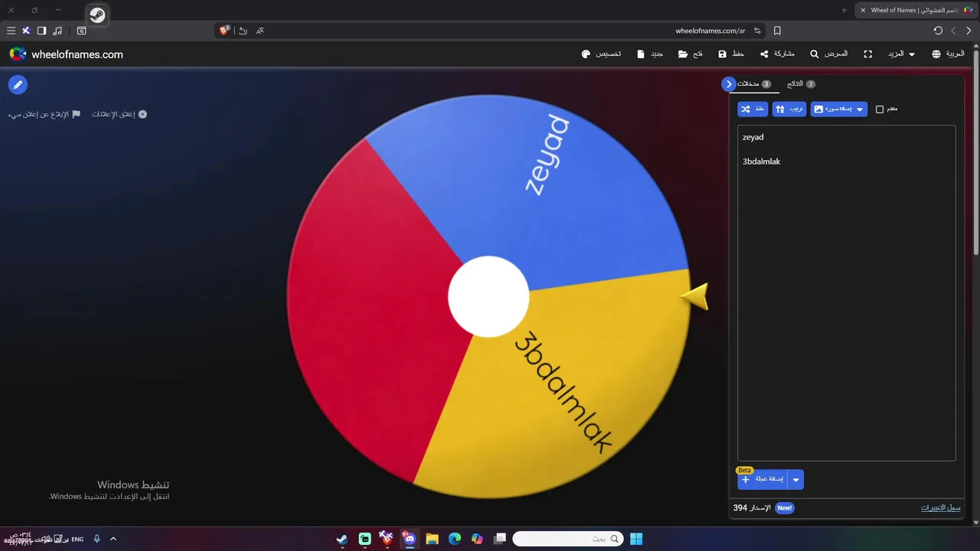Screen dimensions: 980x551
Task: Click the page vertical scrollbar
Action: [x=976, y=153]
